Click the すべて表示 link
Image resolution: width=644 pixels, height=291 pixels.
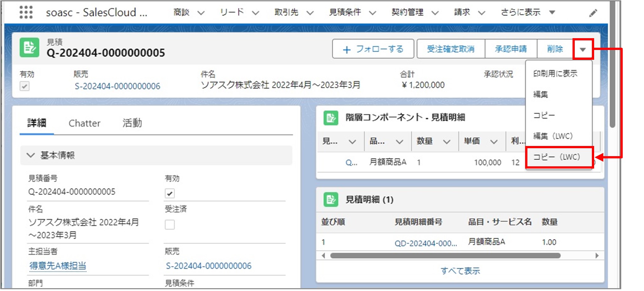(460, 271)
